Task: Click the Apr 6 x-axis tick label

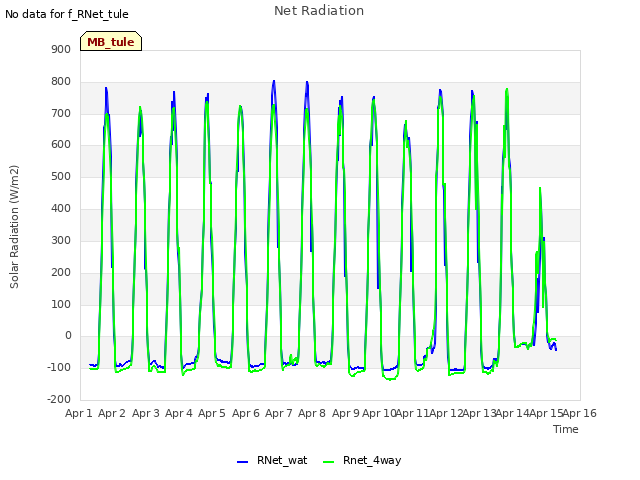Action: (x=246, y=413)
